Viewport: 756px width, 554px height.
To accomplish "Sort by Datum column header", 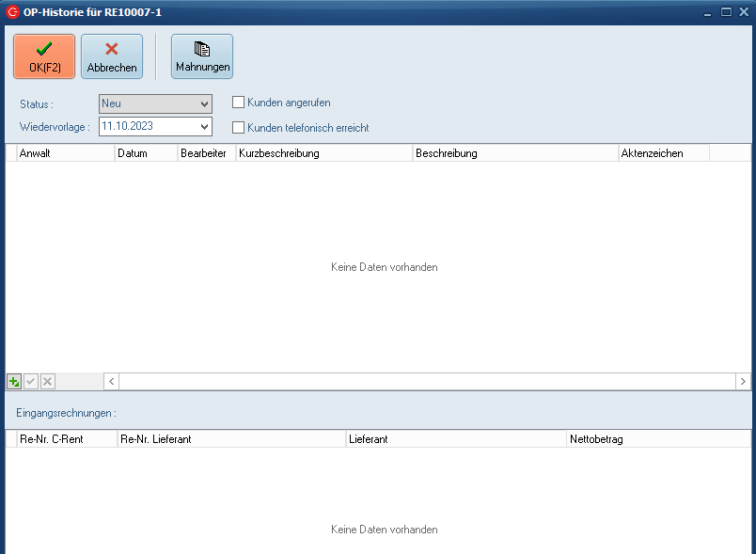I will click(146, 153).
